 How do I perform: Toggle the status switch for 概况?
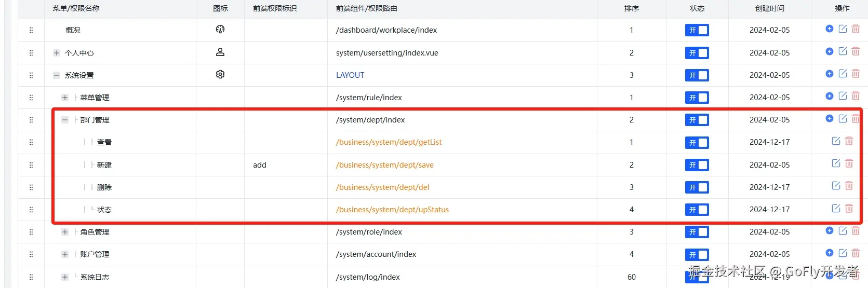697,30
